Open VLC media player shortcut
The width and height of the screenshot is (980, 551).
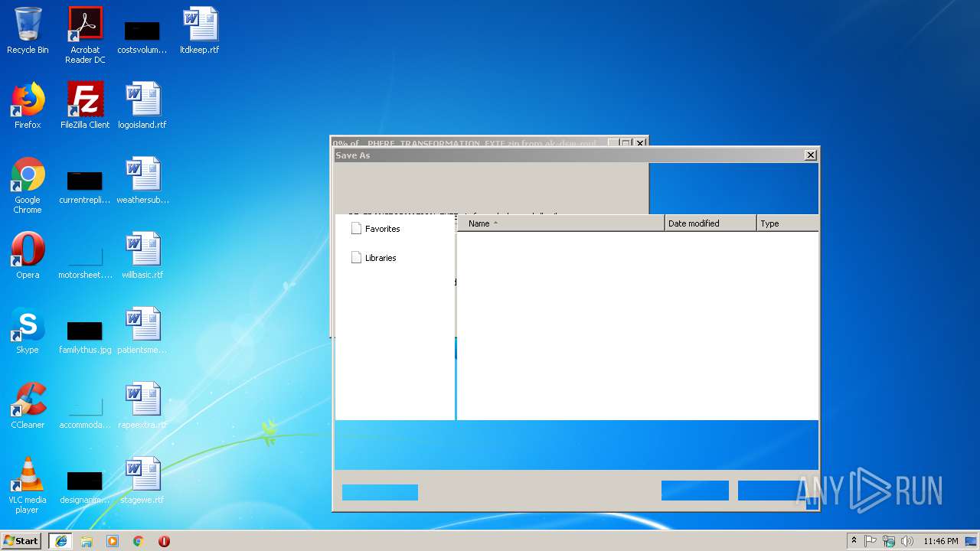(x=28, y=485)
